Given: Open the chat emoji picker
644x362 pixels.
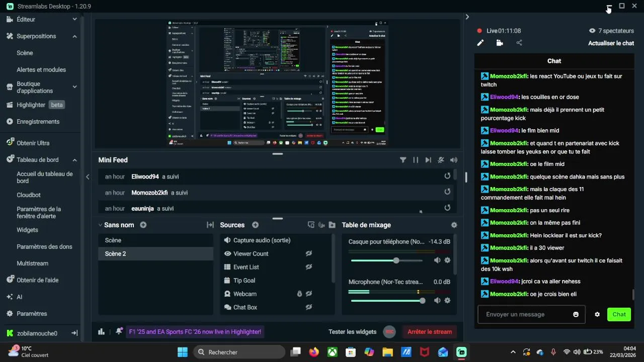Looking at the screenshot, I should [x=576, y=314].
